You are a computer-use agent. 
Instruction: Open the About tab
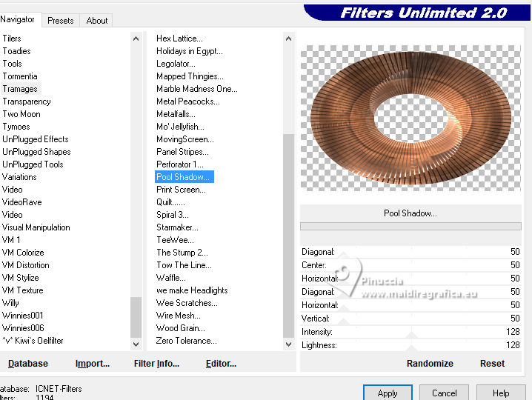click(97, 21)
